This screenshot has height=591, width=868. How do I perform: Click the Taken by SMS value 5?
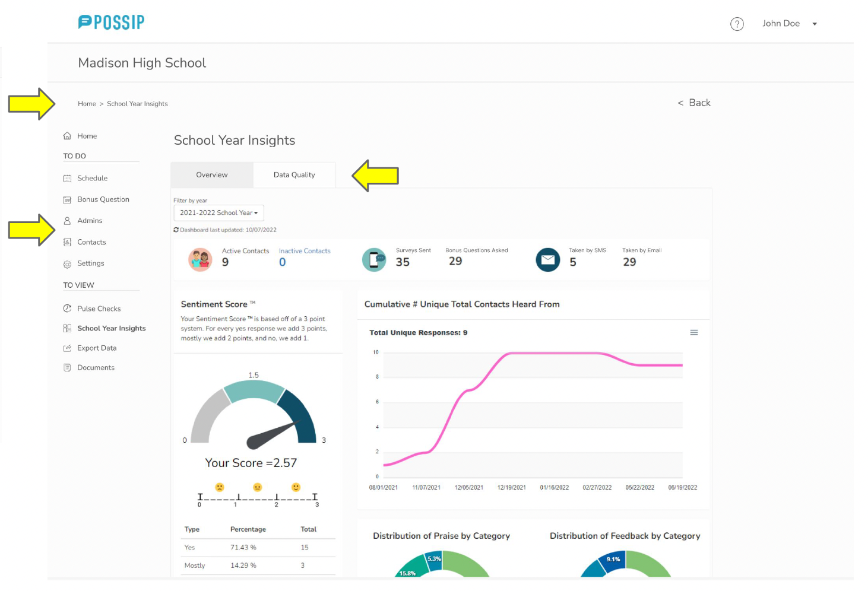tap(573, 262)
